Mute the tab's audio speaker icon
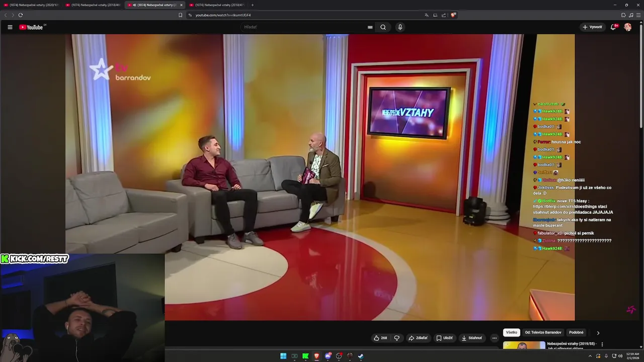 point(134,5)
